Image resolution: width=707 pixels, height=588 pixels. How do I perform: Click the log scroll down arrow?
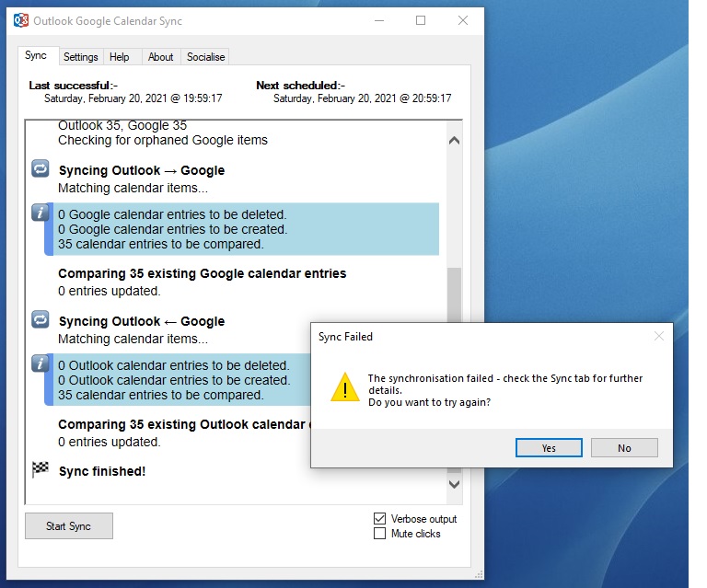455,484
